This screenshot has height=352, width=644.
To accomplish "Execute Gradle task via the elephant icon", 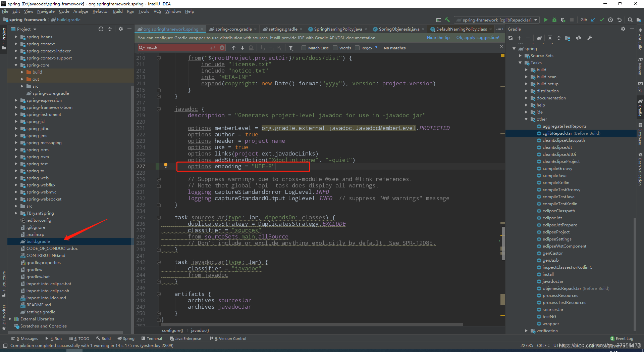I will (539, 38).
